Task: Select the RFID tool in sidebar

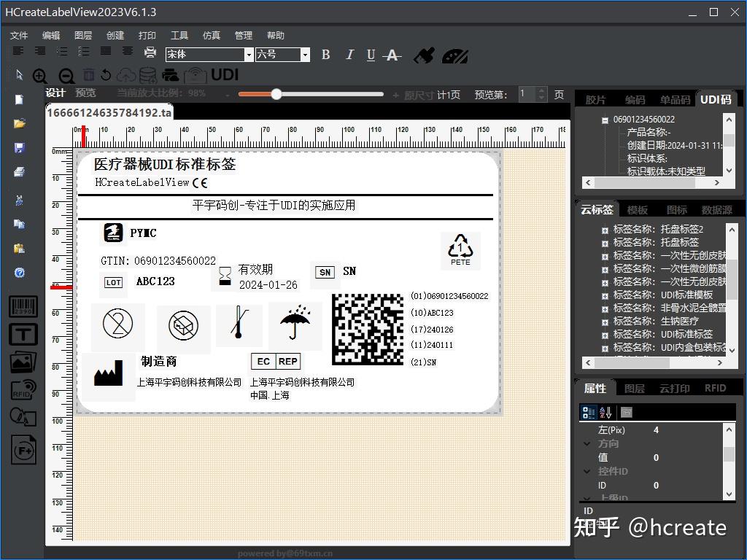Action: point(23,389)
